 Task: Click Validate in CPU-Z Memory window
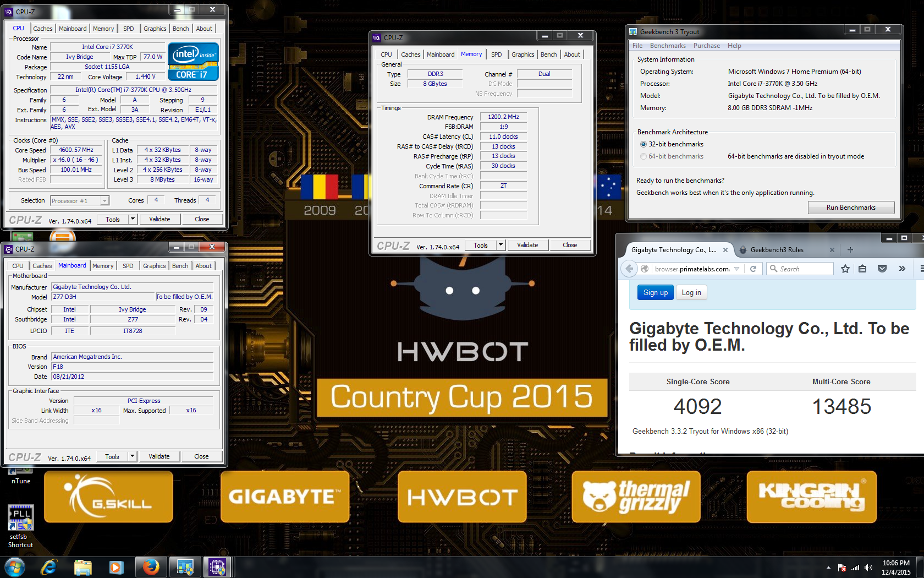527,245
